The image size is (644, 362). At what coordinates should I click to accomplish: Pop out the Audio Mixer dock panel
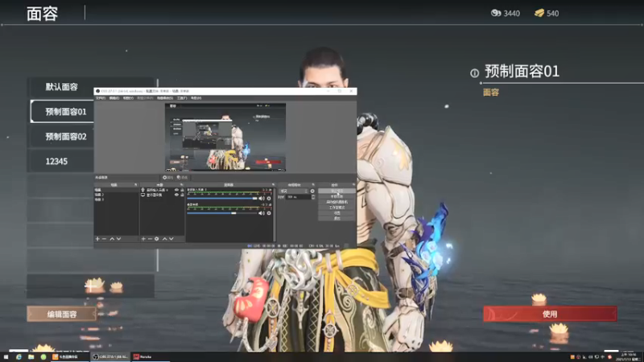[x=273, y=185]
